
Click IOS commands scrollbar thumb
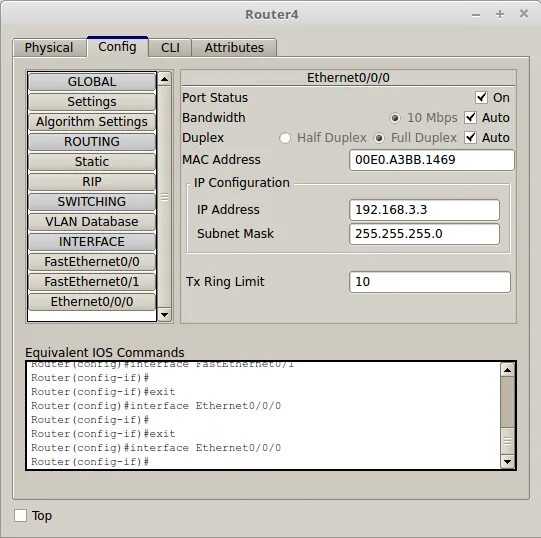(x=507, y=441)
